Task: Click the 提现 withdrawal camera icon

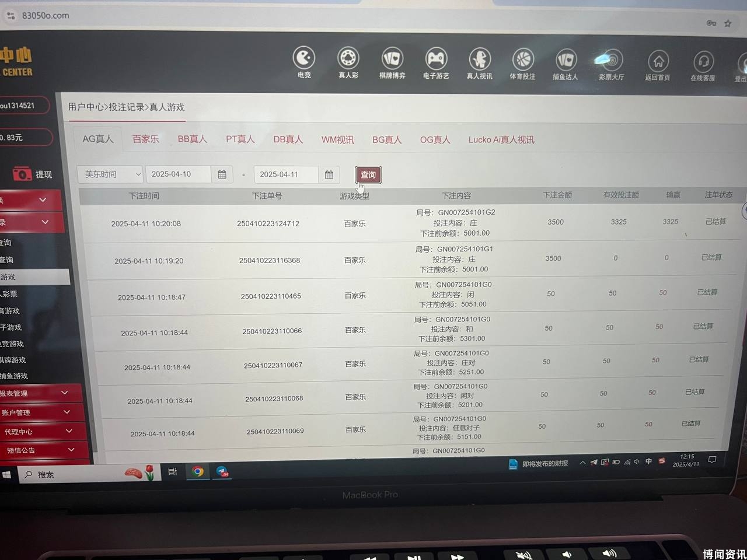Action: (22, 174)
